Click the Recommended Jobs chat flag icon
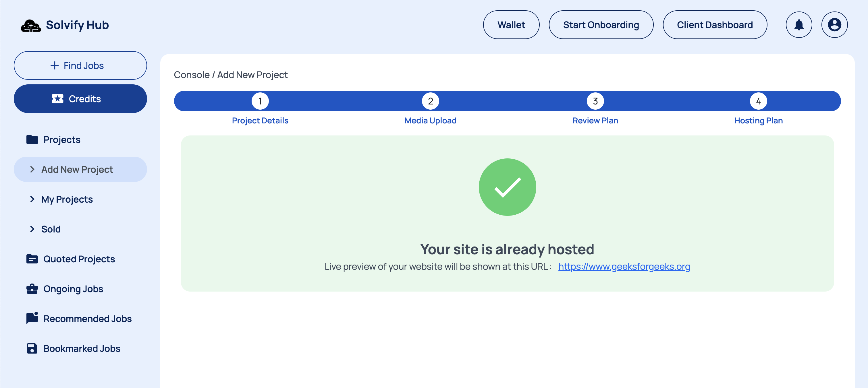Image resolution: width=868 pixels, height=388 pixels. (32, 318)
